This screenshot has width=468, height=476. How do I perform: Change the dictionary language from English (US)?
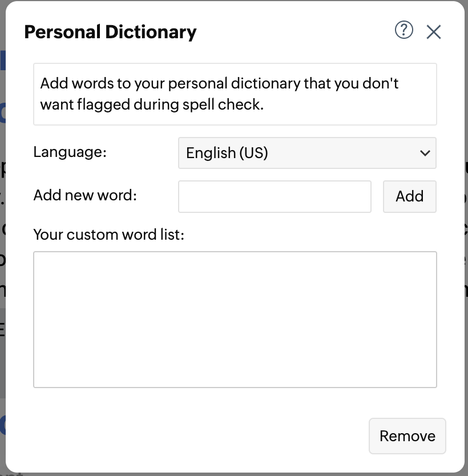307,153
